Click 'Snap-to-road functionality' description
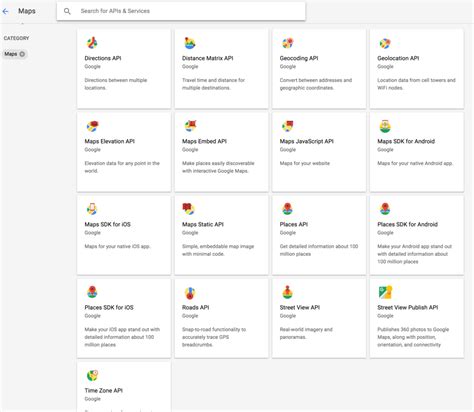The height and width of the screenshot is (412, 474). 214,337
